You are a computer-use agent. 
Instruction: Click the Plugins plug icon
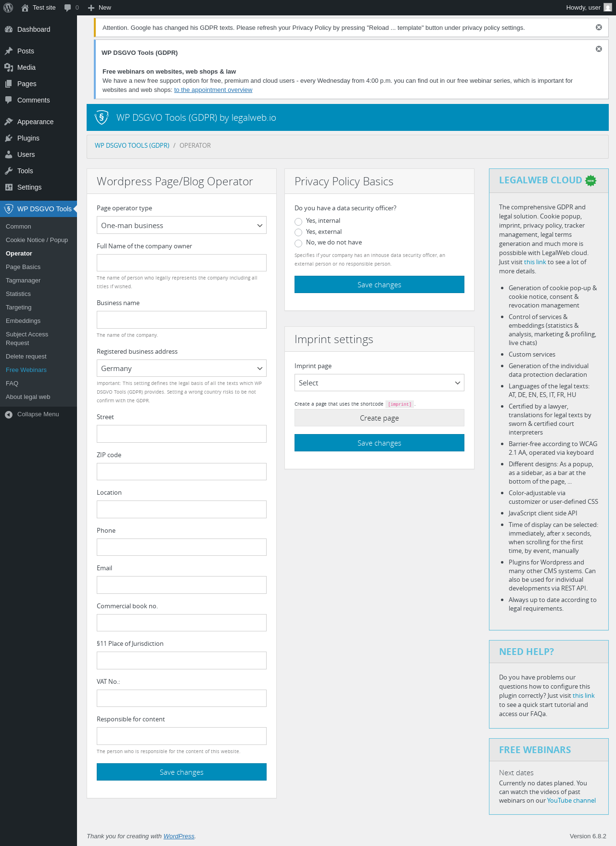pos(9,138)
